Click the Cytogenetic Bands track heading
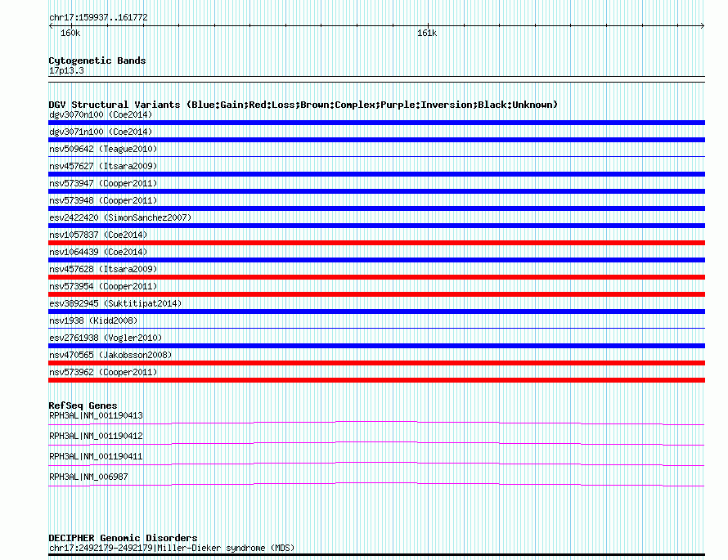Image resolution: width=728 pixels, height=560 pixels. 97,60
